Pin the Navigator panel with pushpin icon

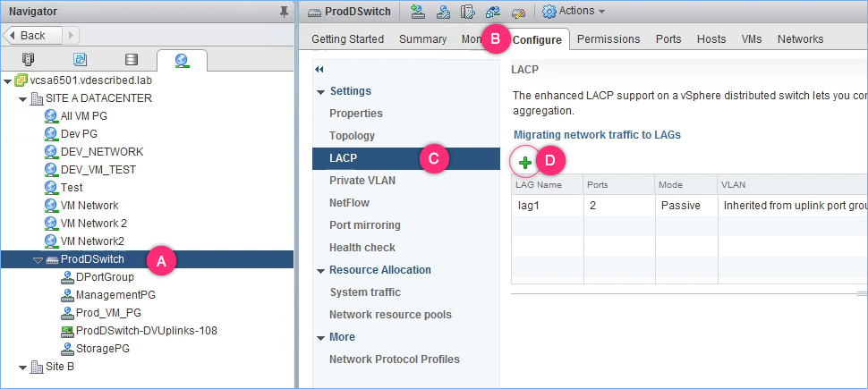tap(284, 12)
